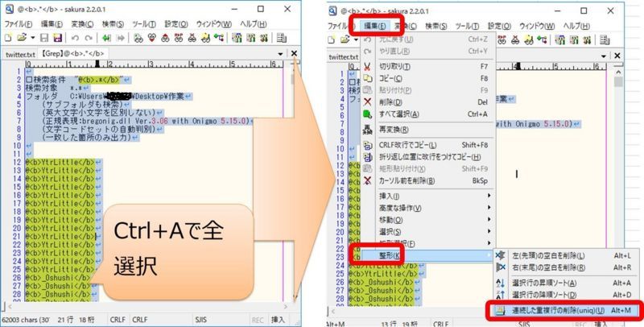Choose すべて選択(A) from edit menu

428,114
